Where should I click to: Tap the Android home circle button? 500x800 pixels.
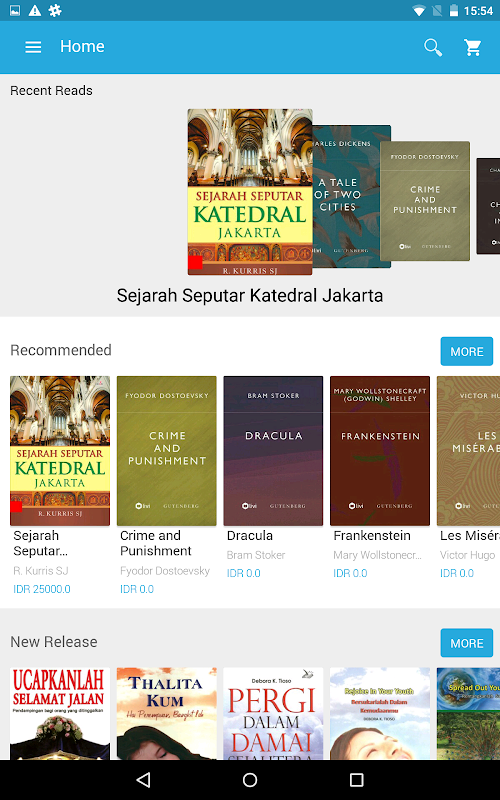coord(250,779)
